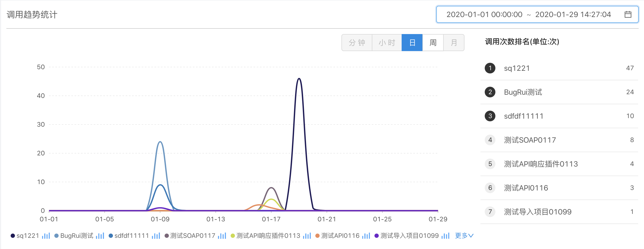Click bar chart icon beside 测试API响应插件0113 legend
The image size is (644, 249).
pos(307,236)
